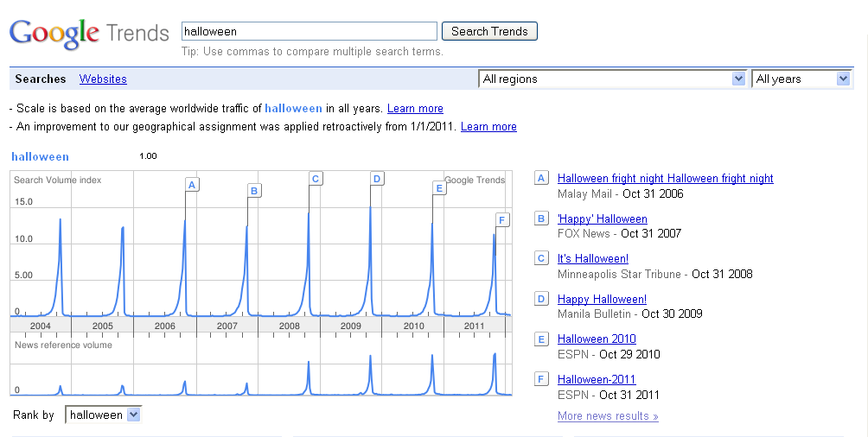Click chart marker D flag for 2009
Image resolution: width=868 pixels, height=437 pixels.
click(x=377, y=179)
